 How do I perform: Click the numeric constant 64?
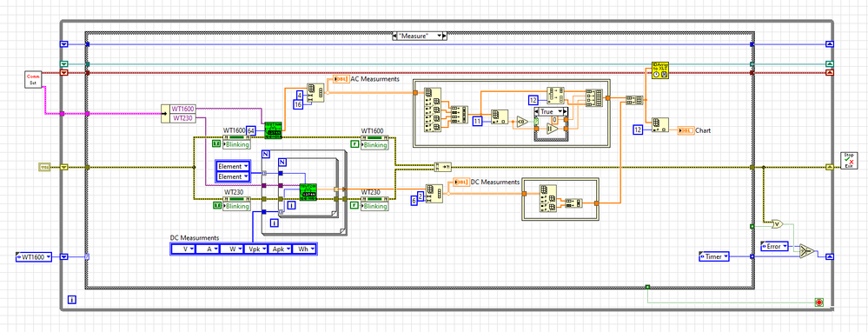(x=251, y=130)
